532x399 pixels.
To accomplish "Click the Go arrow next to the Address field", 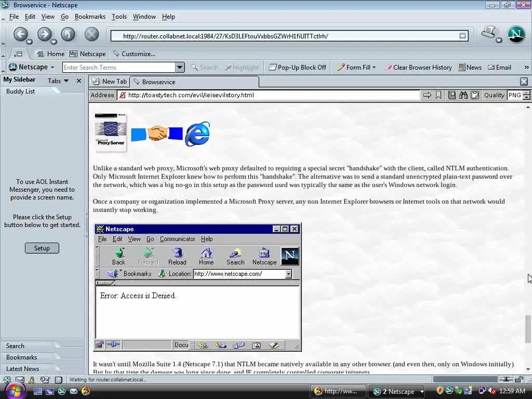I will [x=427, y=96].
